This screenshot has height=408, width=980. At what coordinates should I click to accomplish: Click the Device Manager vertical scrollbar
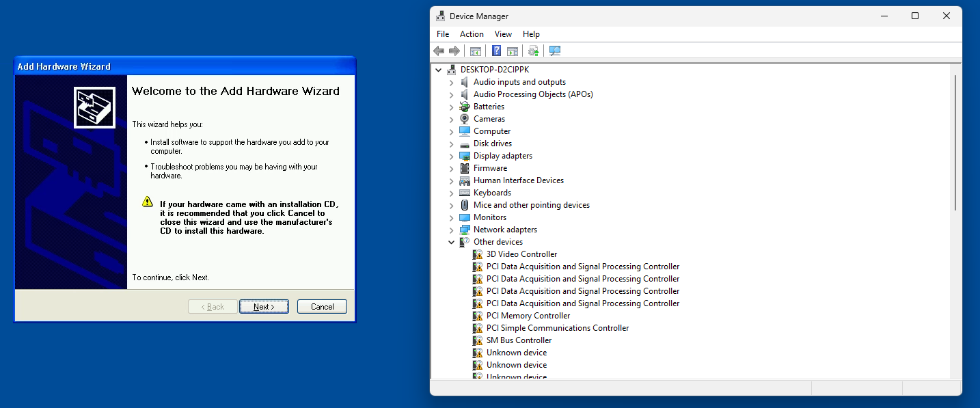tap(955, 144)
